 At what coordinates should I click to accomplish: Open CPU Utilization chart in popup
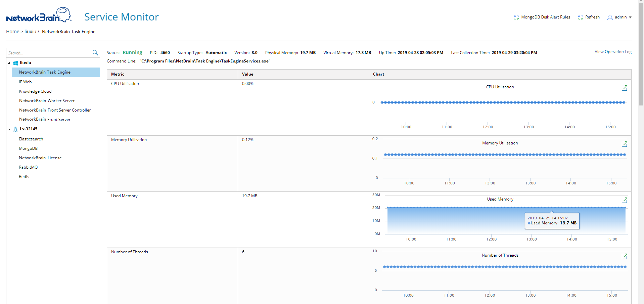point(624,88)
